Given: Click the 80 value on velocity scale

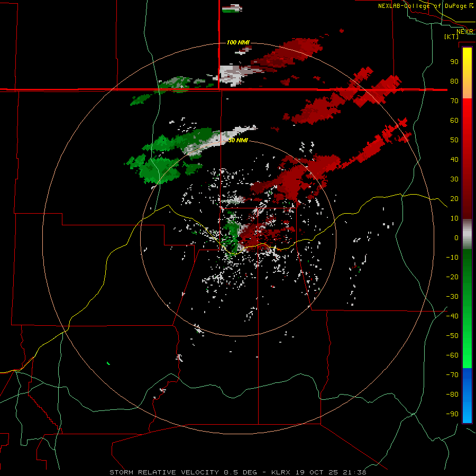Looking at the screenshot, I should coord(454,81).
